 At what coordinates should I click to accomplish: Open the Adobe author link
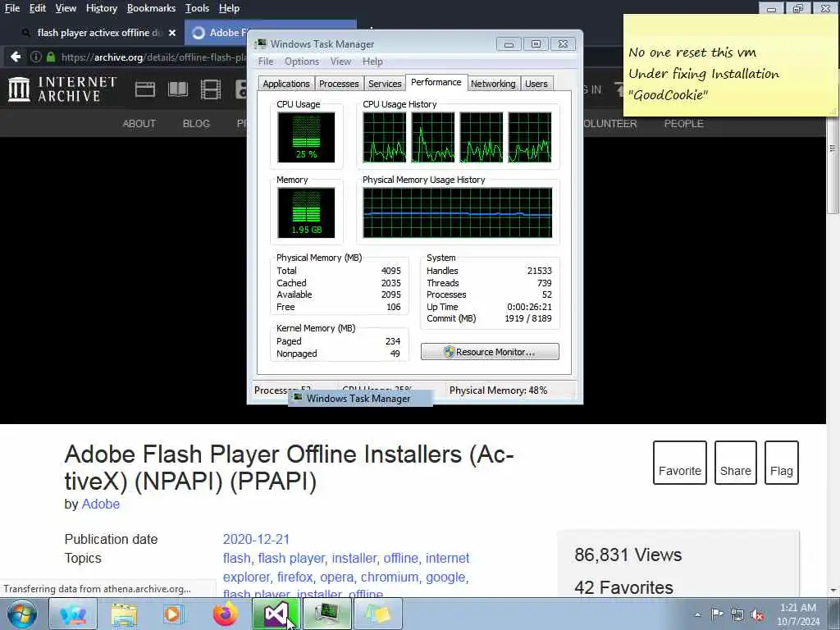pos(101,504)
